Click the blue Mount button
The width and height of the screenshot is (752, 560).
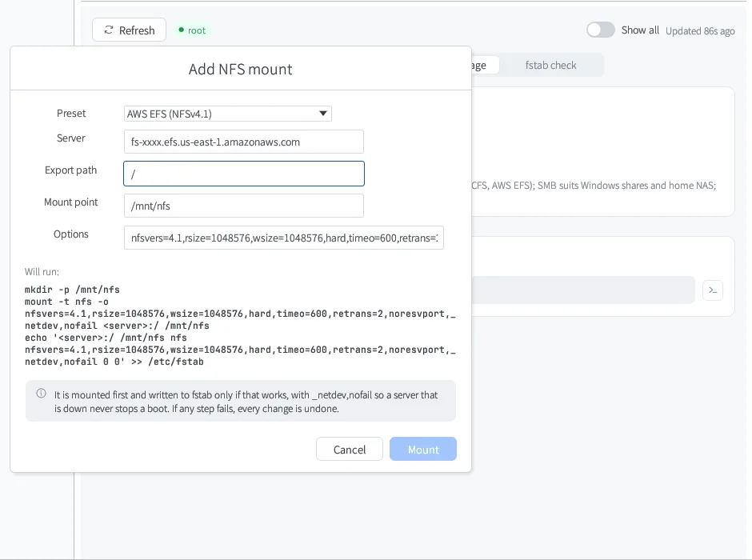[423, 450]
